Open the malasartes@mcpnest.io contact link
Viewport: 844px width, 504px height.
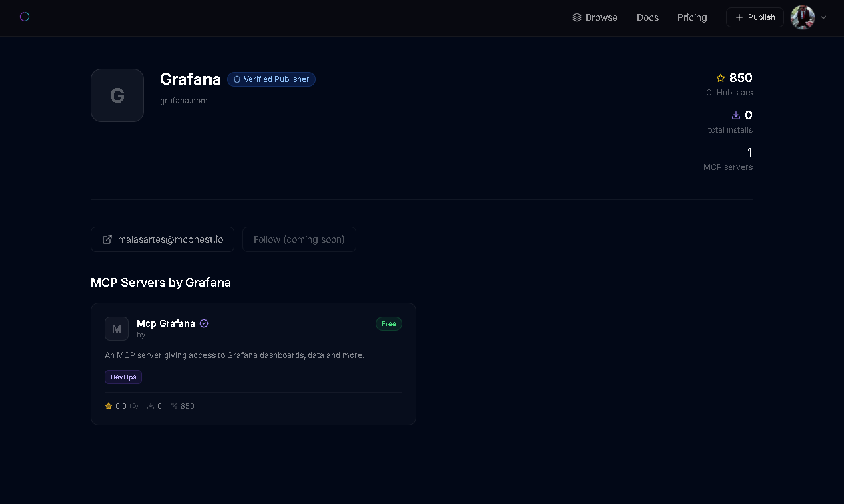[x=162, y=239]
